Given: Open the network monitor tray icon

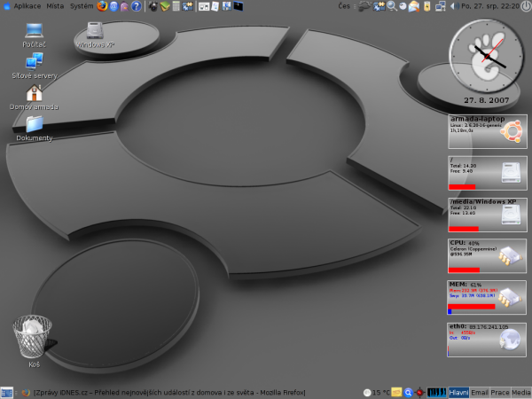Looking at the screenshot, I should (440, 6).
